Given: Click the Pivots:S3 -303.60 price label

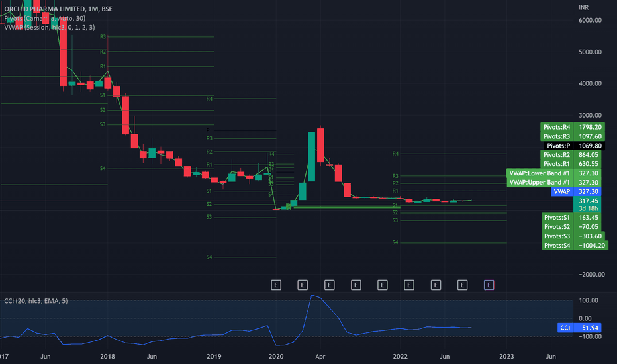Looking at the screenshot, I should point(573,236).
